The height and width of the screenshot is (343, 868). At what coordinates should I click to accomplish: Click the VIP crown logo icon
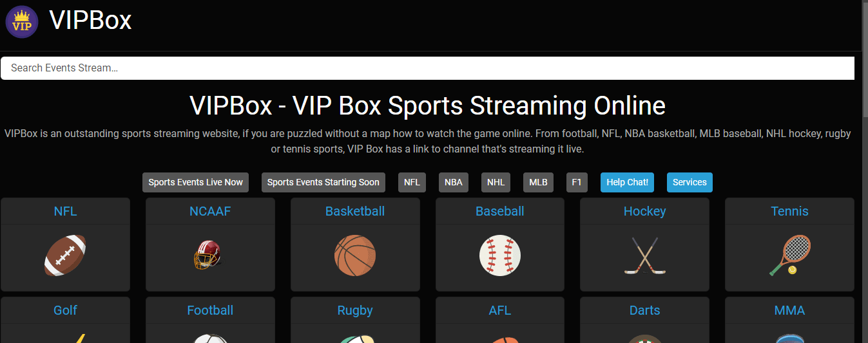click(x=22, y=22)
